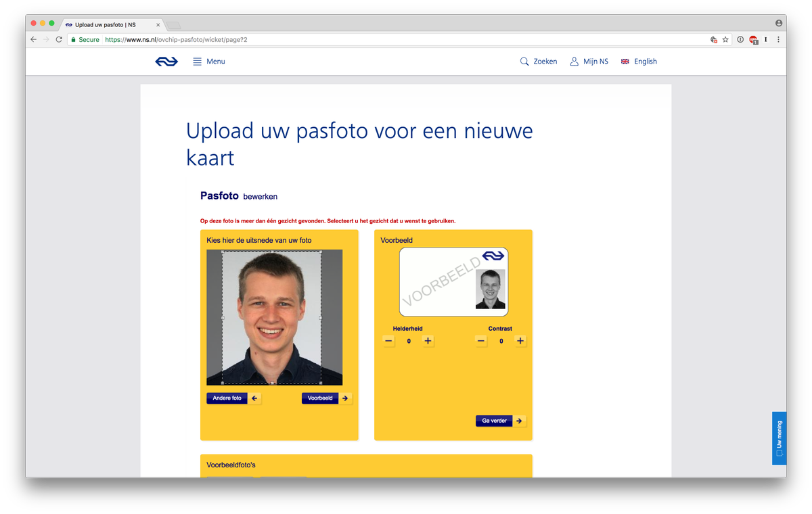Click the Pasfoto bewerken heading
Viewport: 812px width, 514px height.
point(239,196)
